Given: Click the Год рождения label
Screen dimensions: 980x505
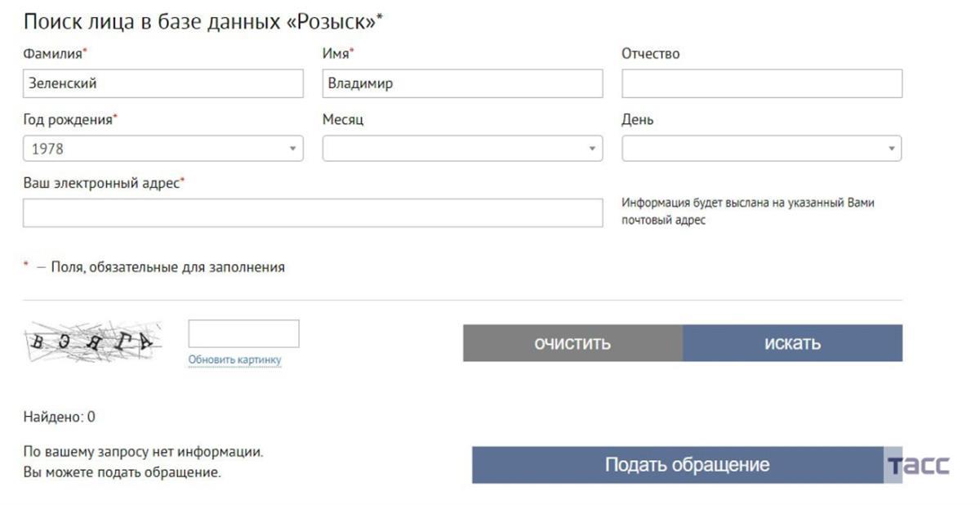Looking at the screenshot, I should point(69,119).
